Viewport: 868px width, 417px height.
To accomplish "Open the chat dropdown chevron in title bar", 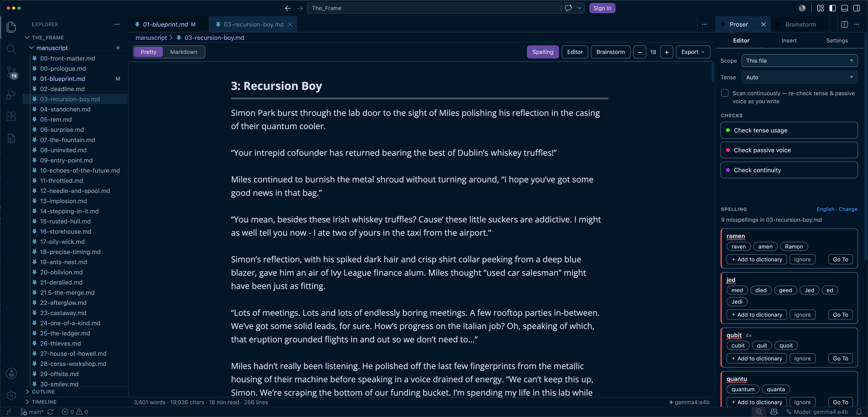I will [579, 8].
